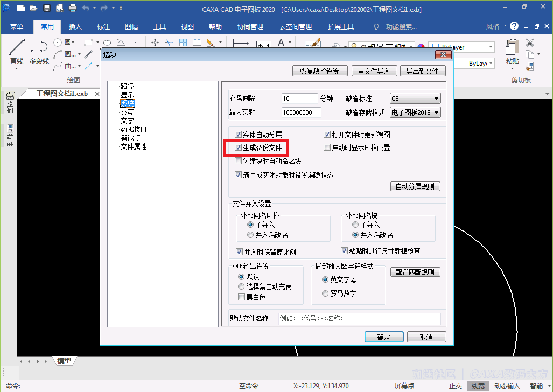Switch to the 图幅 ribbon tab
Image resolution: width=553 pixels, height=392 pixels.
pyautogui.click(x=131, y=27)
